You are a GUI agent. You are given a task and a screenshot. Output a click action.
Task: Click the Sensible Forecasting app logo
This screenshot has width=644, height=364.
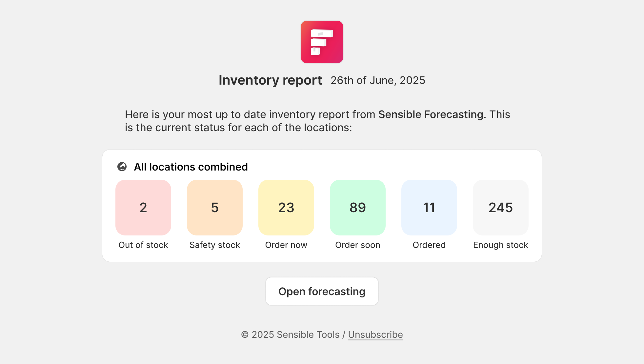(322, 42)
